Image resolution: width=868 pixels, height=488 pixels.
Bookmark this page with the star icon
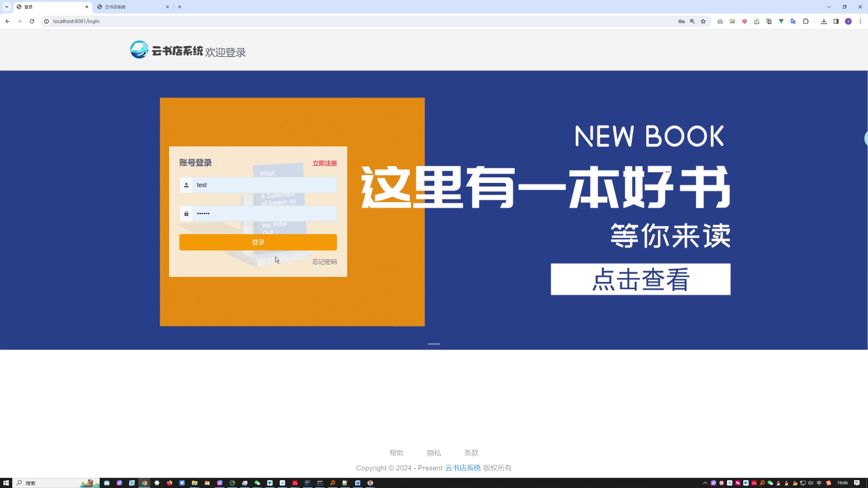703,21
